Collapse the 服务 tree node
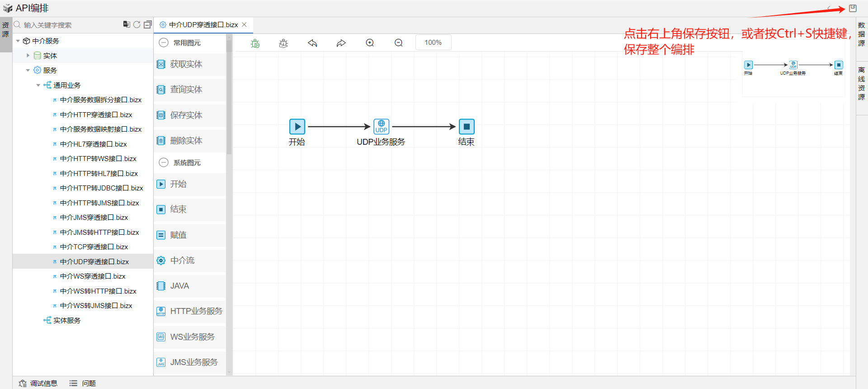 point(28,70)
